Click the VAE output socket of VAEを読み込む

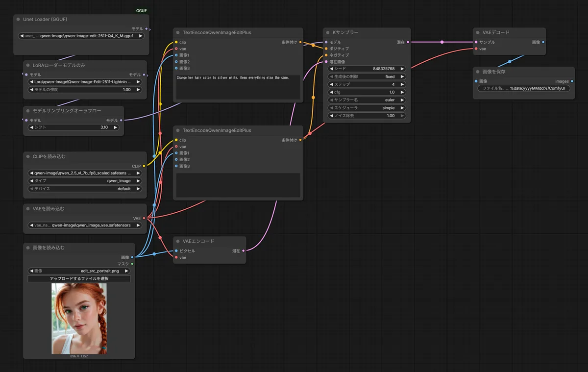pos(144,218)
